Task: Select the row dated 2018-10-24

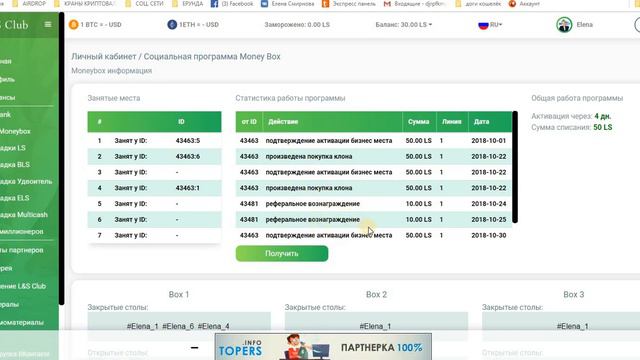Action: 373,204
